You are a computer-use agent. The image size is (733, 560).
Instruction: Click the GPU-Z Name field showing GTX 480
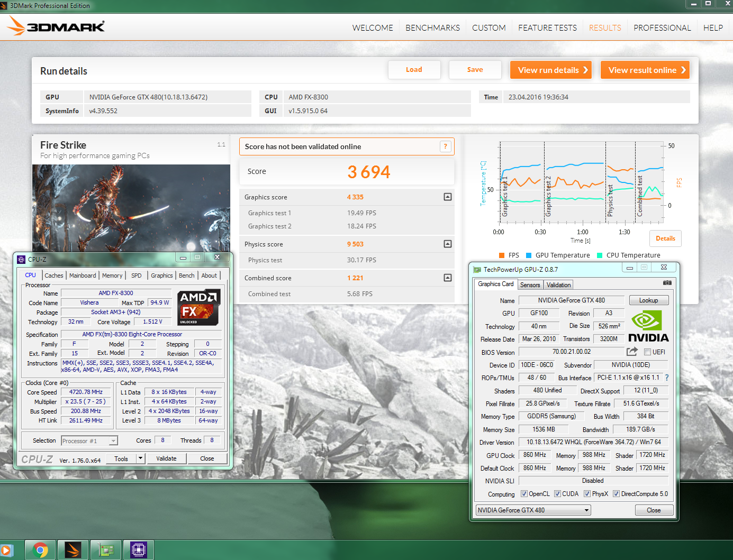[572, 300]
